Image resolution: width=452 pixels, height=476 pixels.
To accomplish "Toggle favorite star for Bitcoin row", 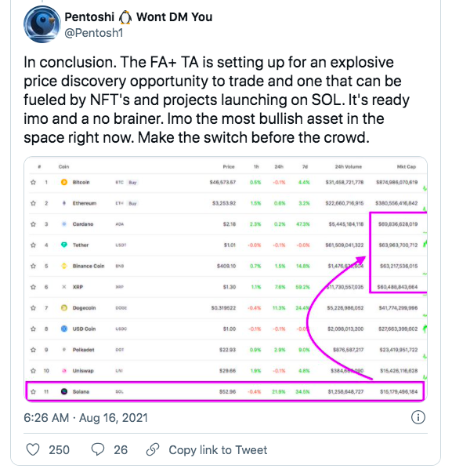I will point(34,182).
